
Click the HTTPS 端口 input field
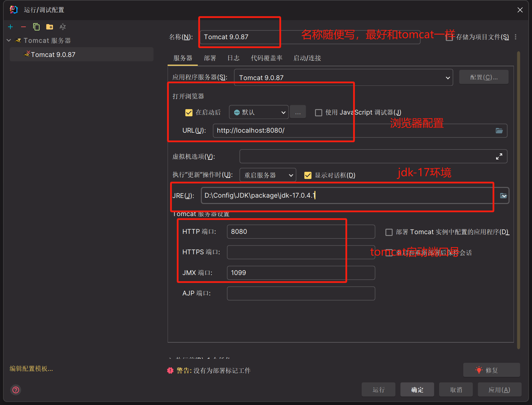pos(301,252)
